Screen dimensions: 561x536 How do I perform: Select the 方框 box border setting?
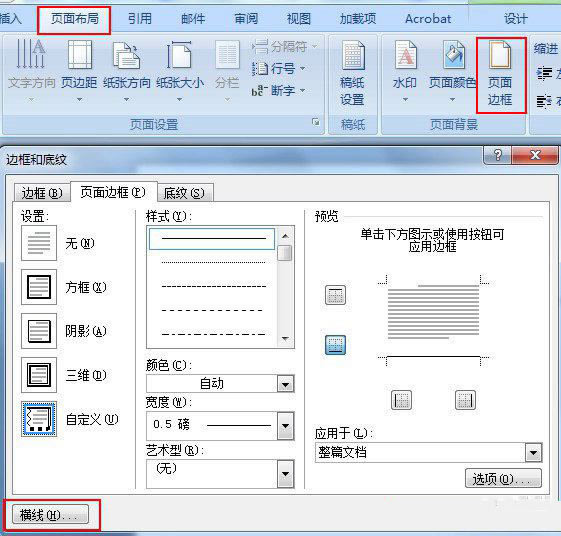(39, 287)
